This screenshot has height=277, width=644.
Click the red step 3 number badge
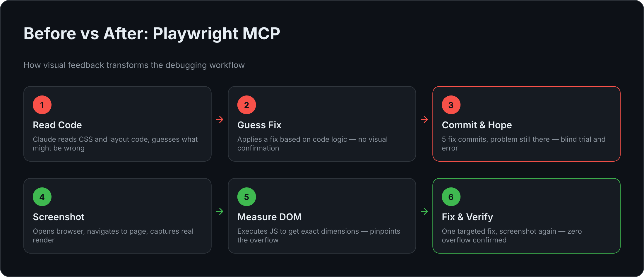(x=451, y=105)
